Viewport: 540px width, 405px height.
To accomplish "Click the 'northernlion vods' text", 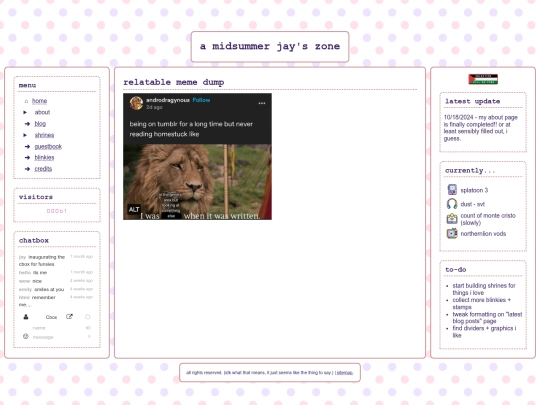I will click(484, 233).
